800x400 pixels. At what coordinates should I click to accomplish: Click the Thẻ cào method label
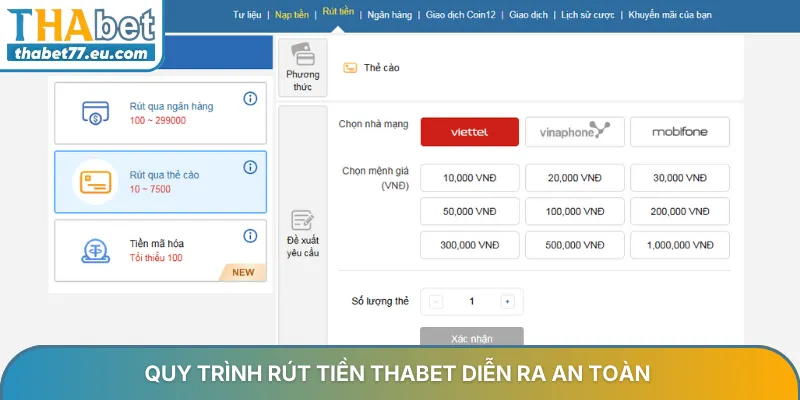coord(382,68)
